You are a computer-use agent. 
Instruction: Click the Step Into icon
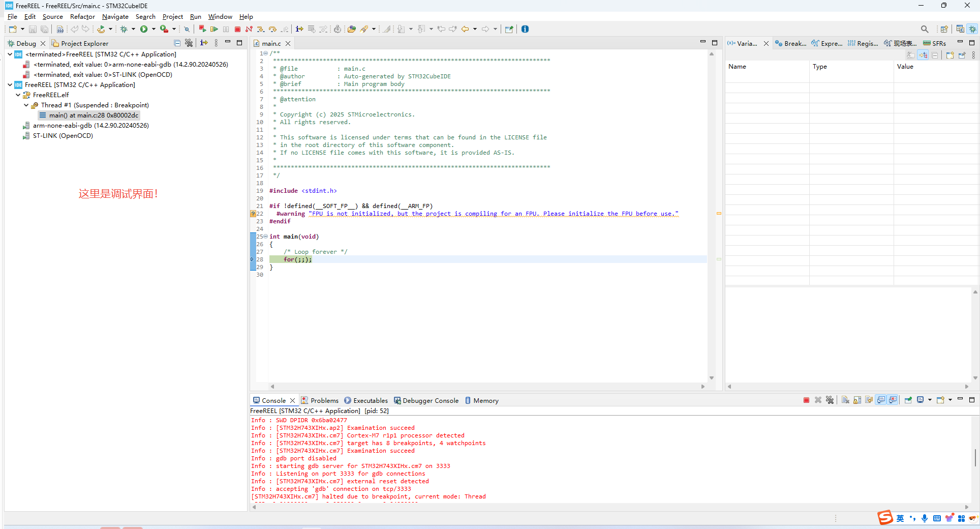tap(261, 29)
